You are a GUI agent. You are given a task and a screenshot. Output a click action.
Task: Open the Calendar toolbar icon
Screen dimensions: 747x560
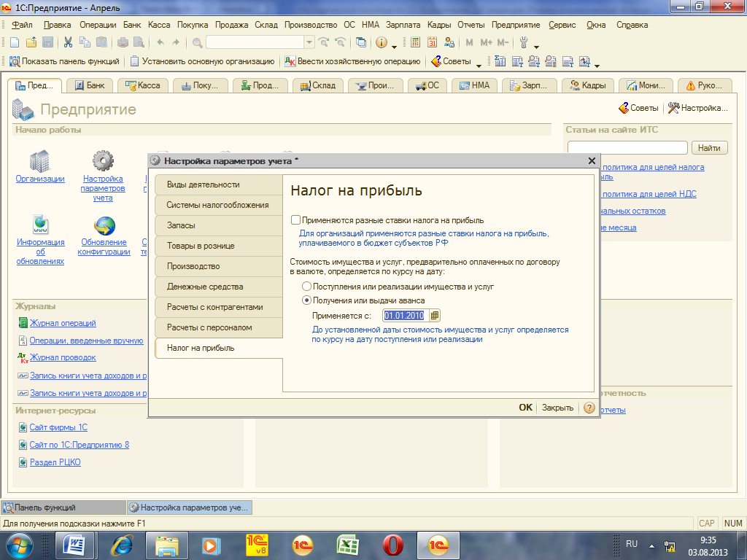[432, 42]
